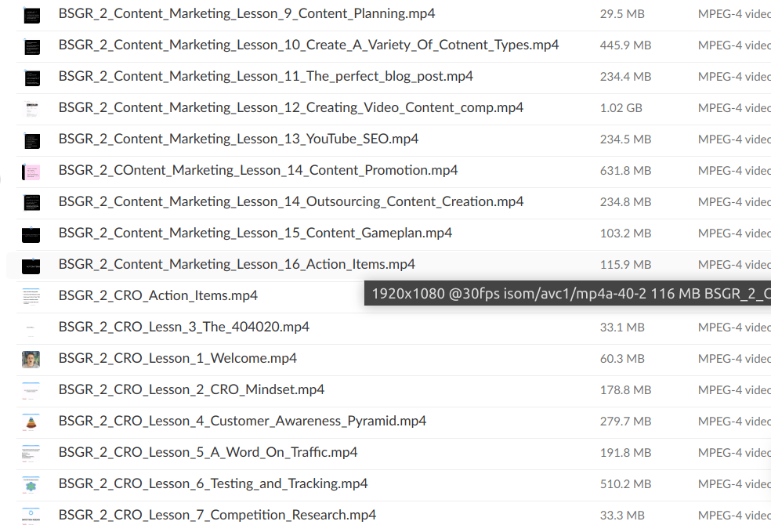Click thumbnail icon of CRO_Lesson_7_Competition_Research.mp4
Image resolution: width=771 pixels, height=532 pixels.
(31, 516)
